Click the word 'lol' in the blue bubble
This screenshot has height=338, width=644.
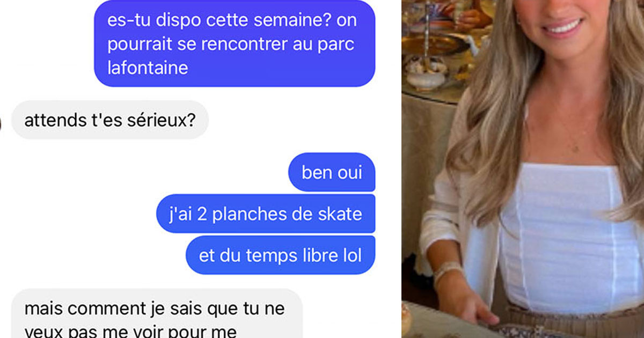pyautogui.click(x=352, y=255)
